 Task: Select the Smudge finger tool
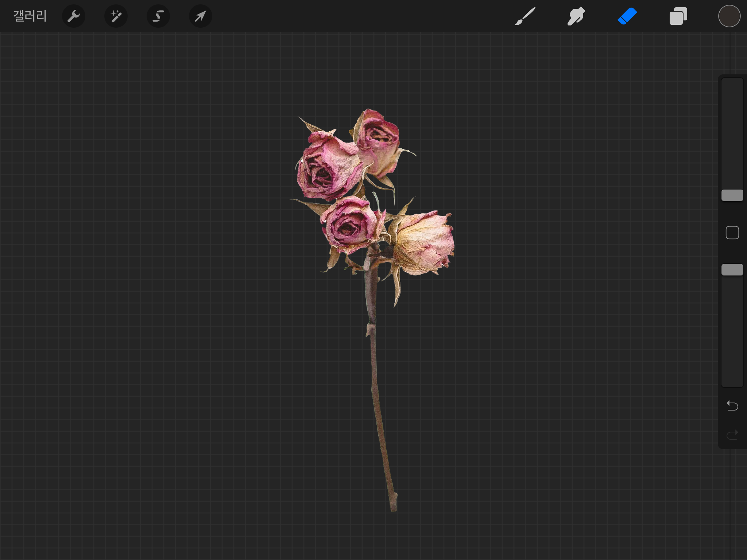[x=576, y=16]
